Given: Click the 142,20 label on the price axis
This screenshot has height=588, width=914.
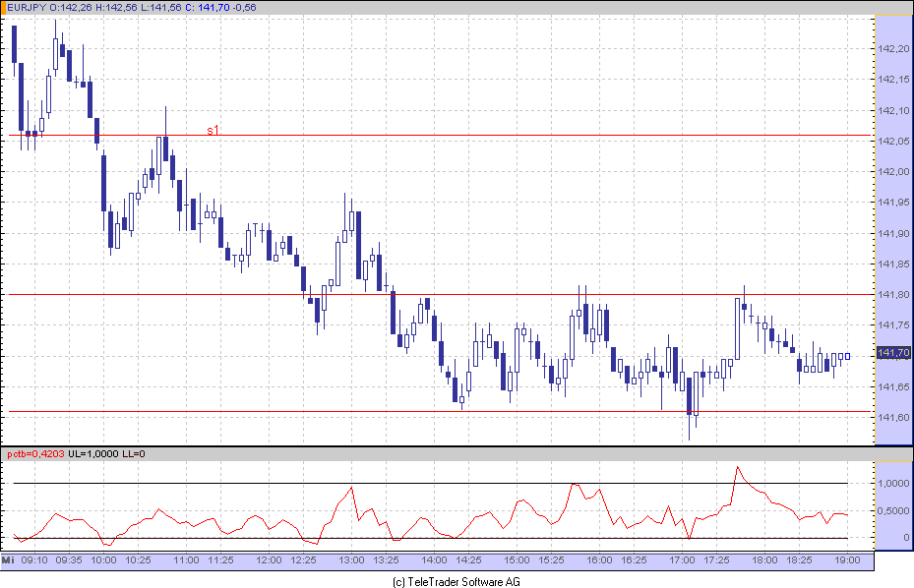Looking at the screenshot, I should (891, 48).
